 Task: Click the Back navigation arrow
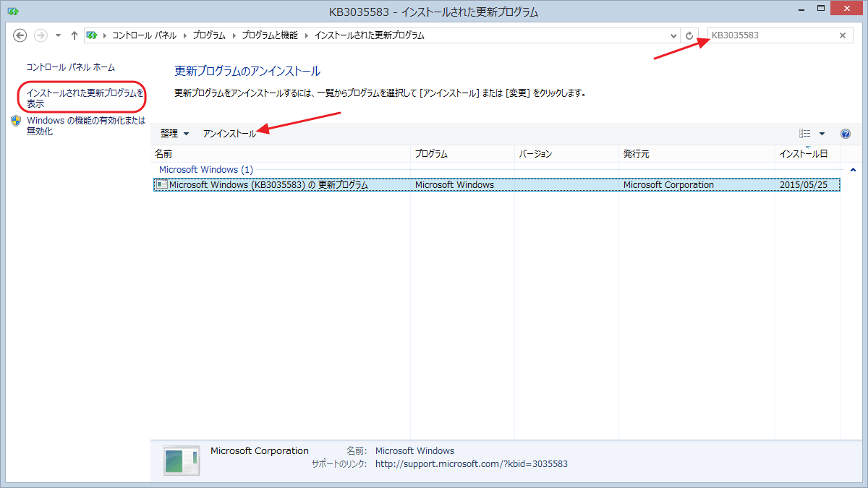(x=20, y=35)
